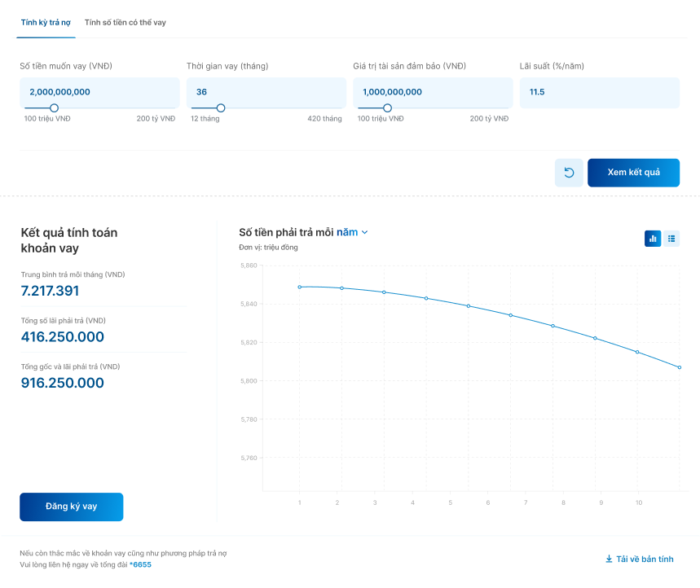Click the loan term slider handle
The width and height of the screenshot is (700, 588).
point(220,108)
